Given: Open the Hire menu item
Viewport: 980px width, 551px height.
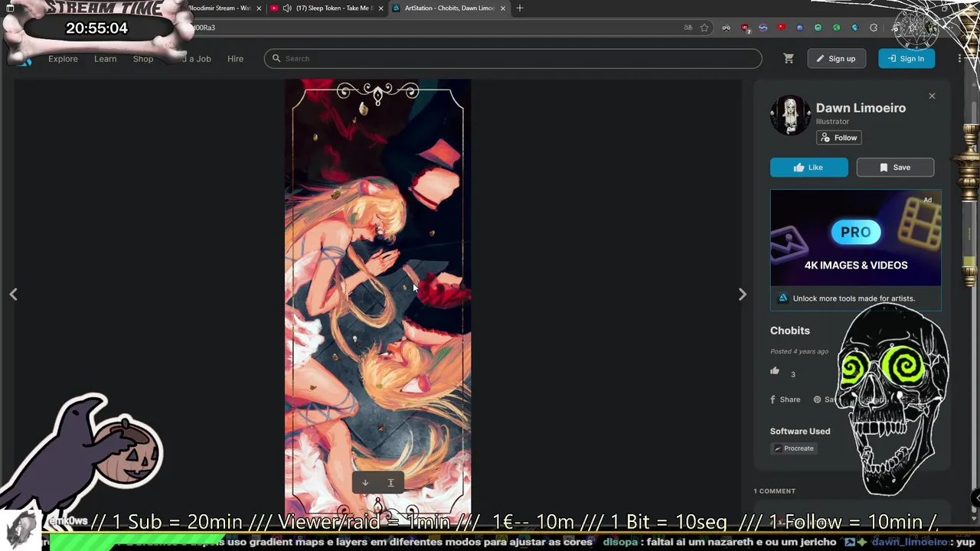Looking at the screenshot, I should coord(235,58).
